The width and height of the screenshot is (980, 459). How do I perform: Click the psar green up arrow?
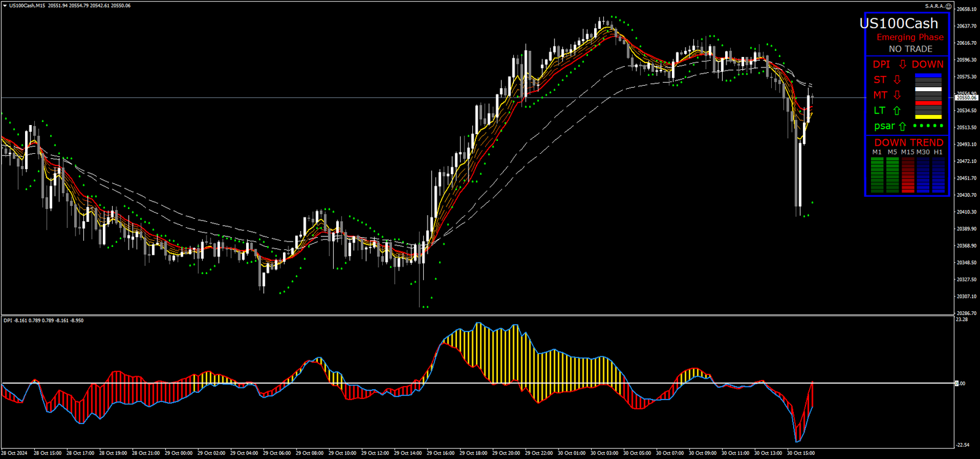(x=902, y=126)
